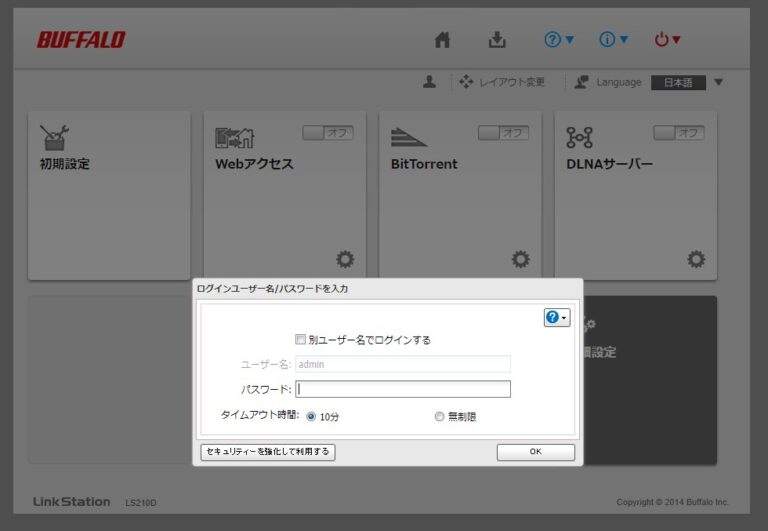Open the BitTorrent settings gear
This screenshot has height=531, width=768.
coord(520,260)
